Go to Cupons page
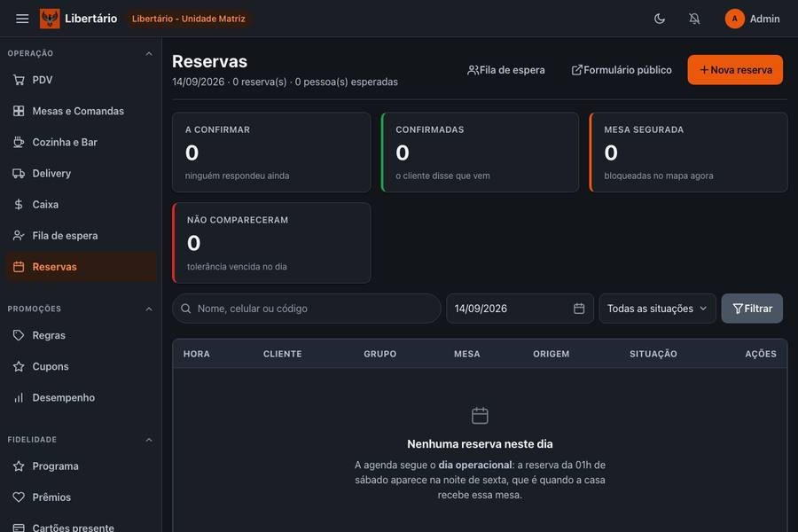Screen dimensions: 798x532 tap(81, 366)
